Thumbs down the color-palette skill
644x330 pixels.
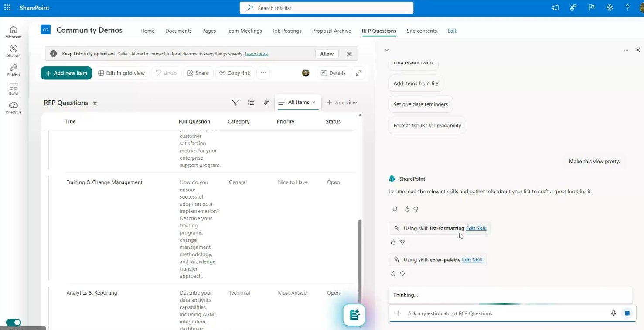pos(402,274)
